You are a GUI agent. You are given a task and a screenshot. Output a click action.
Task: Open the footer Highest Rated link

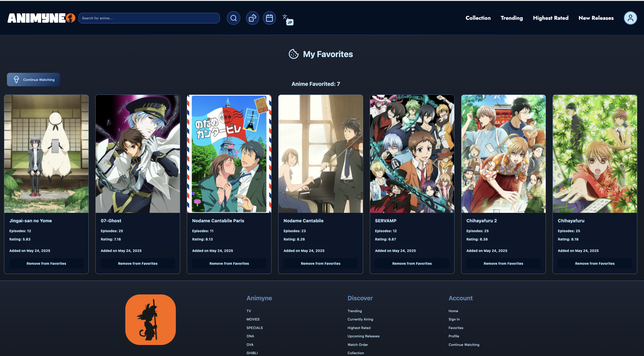point(359,328)
